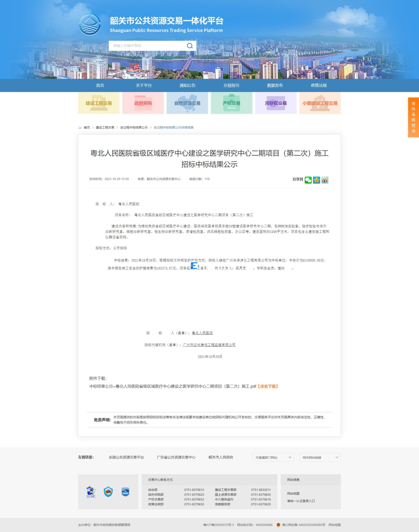Click the police badge icon in footer
Screen dimensions: 419x532
click(x=108, y=492)
